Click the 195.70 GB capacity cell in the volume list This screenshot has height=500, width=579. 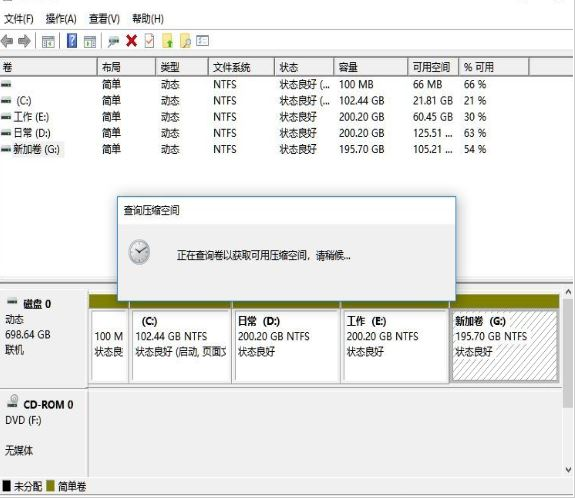click(362, 149)
